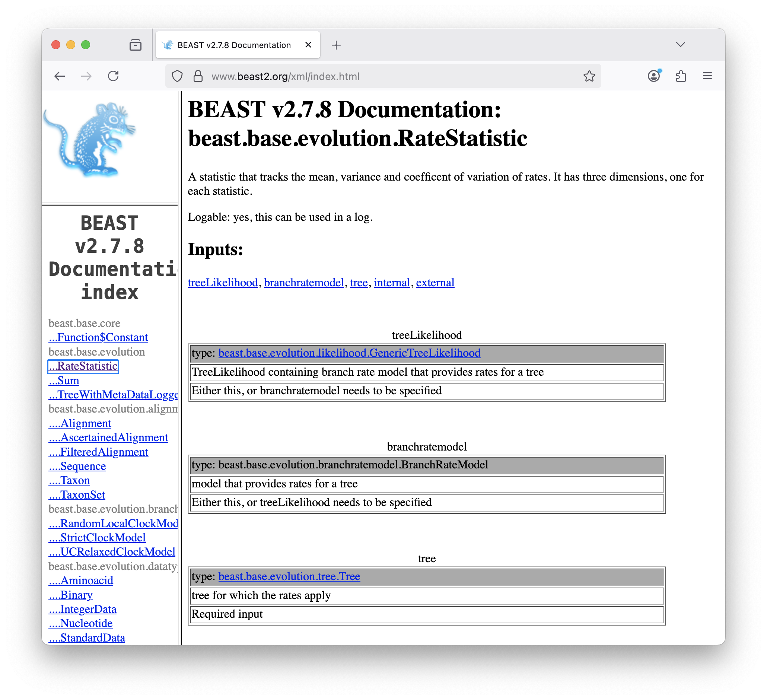Bookmark this page with the star
Image resolution: width=767 pixels, height=700 pixels.
pyautogui.click(x=589, y=76)
